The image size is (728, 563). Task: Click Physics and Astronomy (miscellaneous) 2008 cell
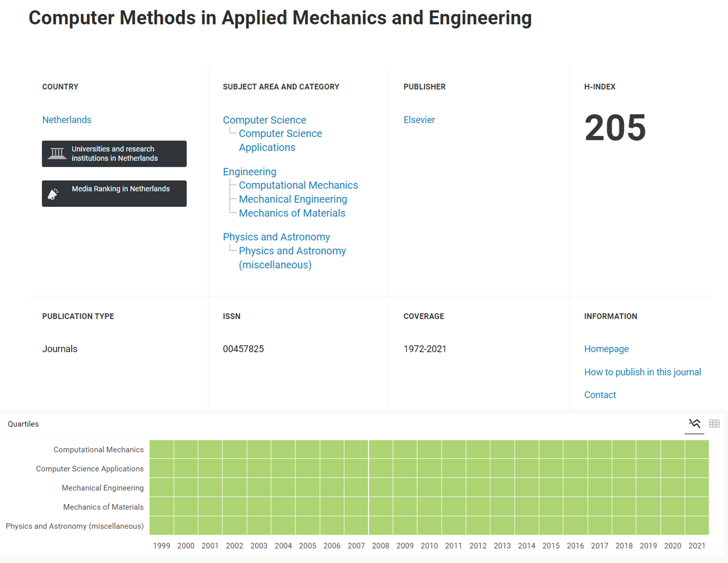click(x=381, y=525)
